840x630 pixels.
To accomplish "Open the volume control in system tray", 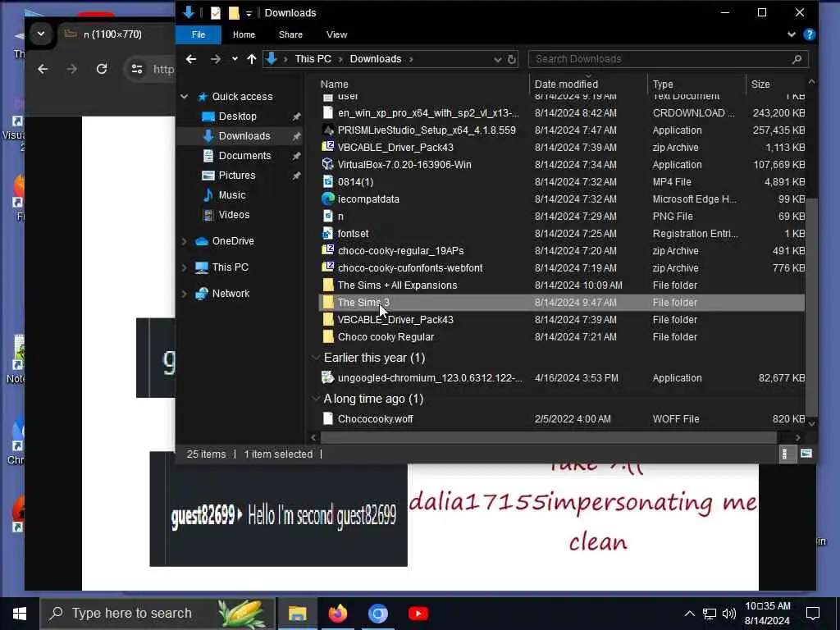I will pos(728,614).
